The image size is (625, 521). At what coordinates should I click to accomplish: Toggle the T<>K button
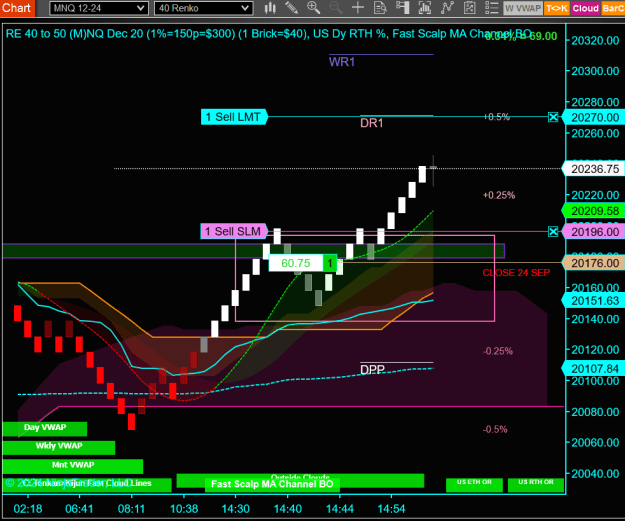click(556, 8)
